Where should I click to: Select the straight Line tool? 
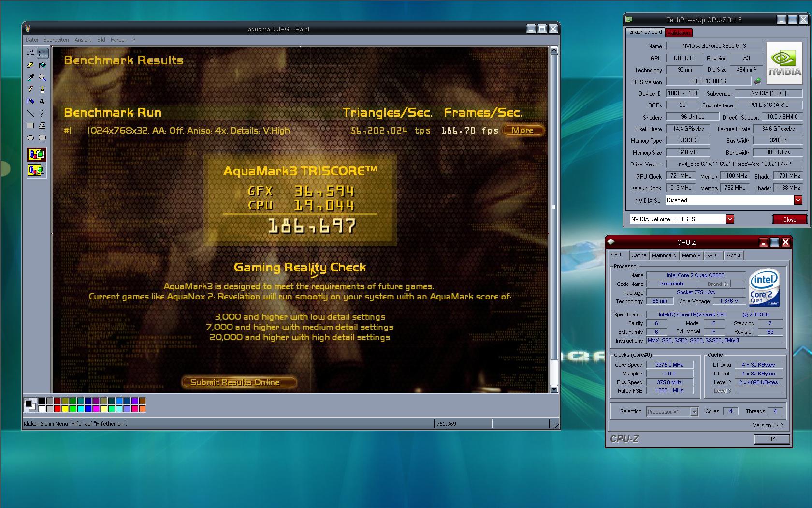click(x=30, y=113)
